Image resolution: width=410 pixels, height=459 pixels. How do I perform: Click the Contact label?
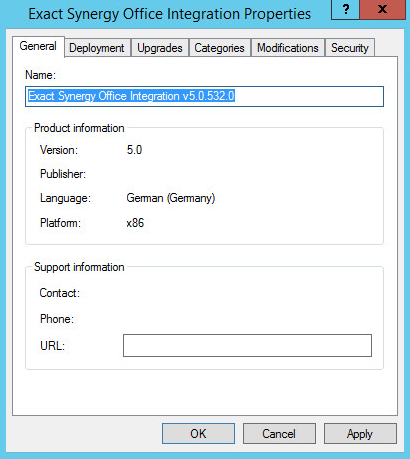[60, 293]
